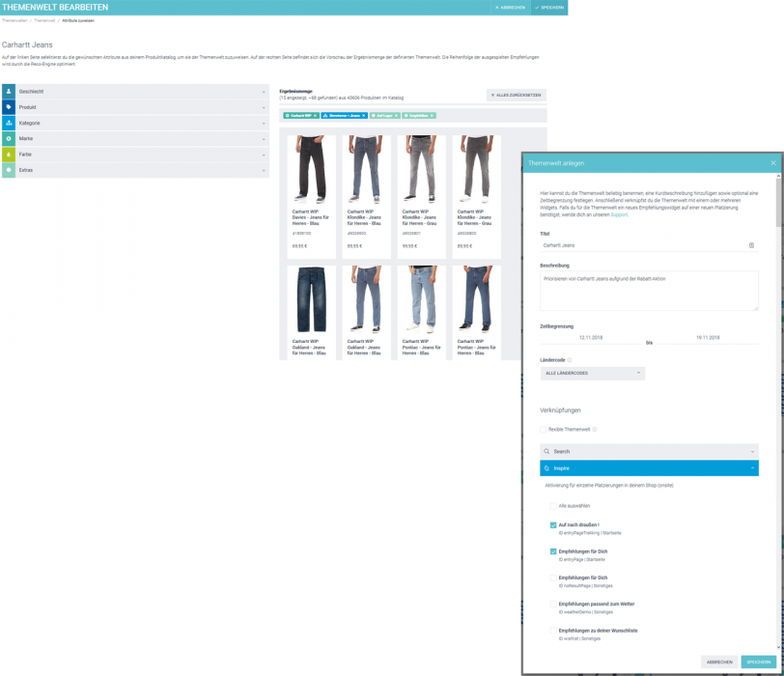Open Themenwelten breadcrumb link

tap(14, 20)
